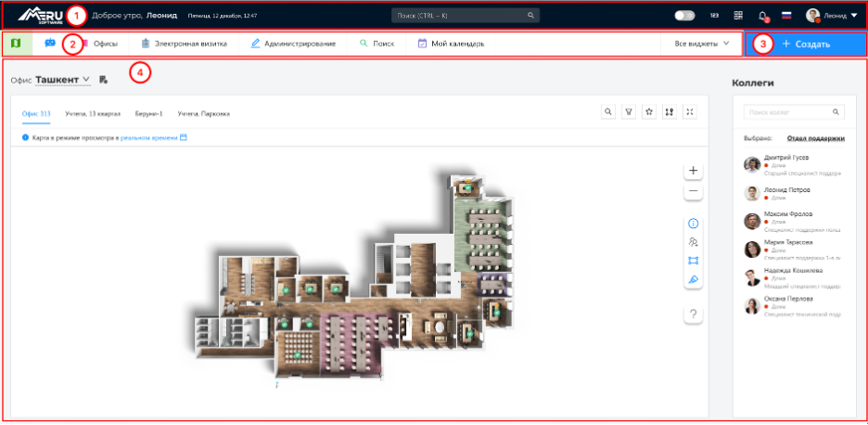Screen dimensions: 868x425
Task: Expand the Все виджеты dropdown
Action: (x=702, y=44)
